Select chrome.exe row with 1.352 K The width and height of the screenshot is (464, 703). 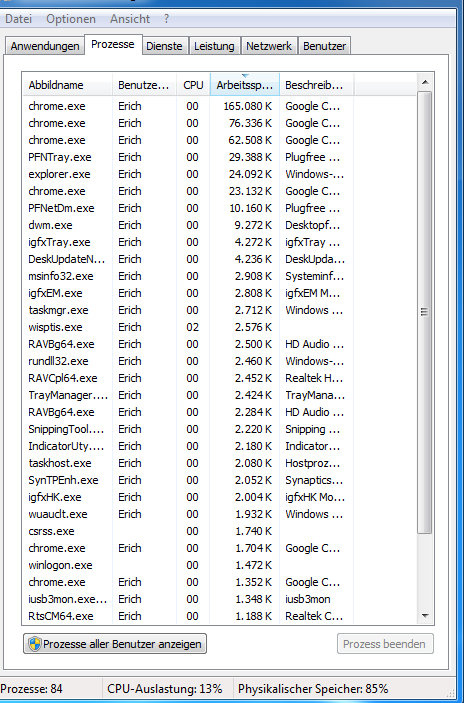pyautogui.click(x=219, y=583)
